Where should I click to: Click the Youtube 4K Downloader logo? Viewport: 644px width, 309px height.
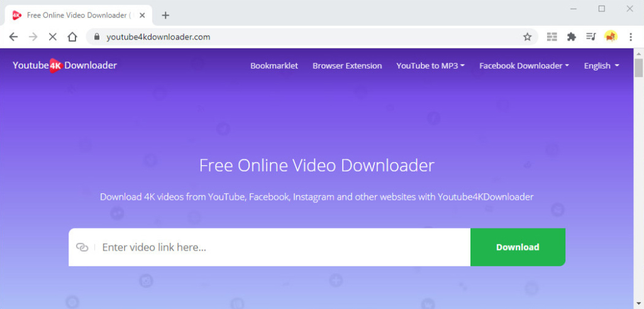click(x=65, y=66)
